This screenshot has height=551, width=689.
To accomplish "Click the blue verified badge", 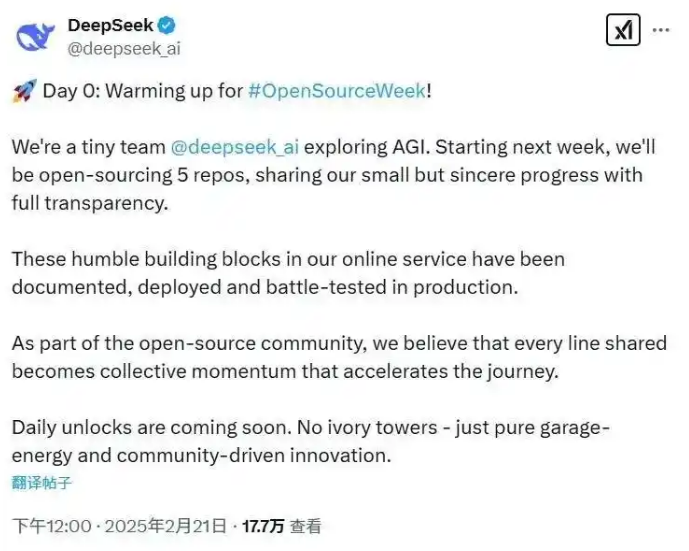I will 167,25.
